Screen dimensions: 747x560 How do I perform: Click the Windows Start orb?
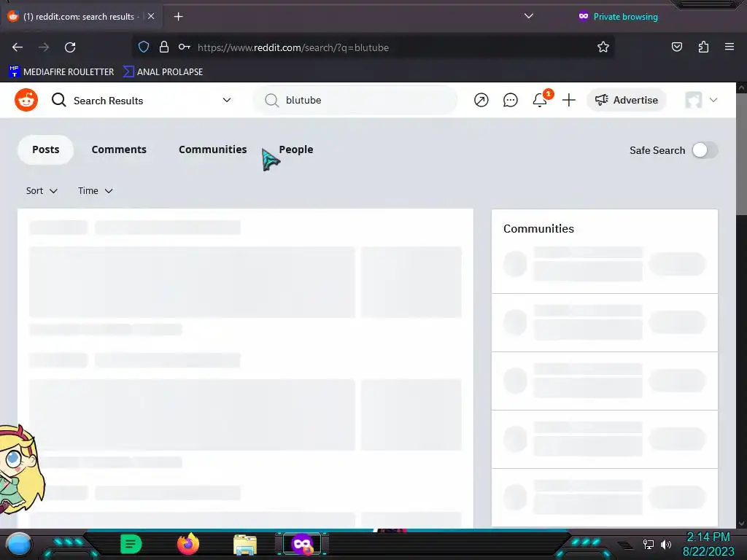click(19, 544)
